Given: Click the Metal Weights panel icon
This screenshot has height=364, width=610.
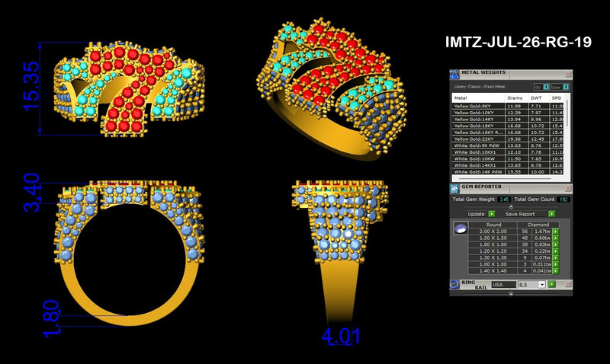Looking at the screenshot, I should click(x=454, y=75).
